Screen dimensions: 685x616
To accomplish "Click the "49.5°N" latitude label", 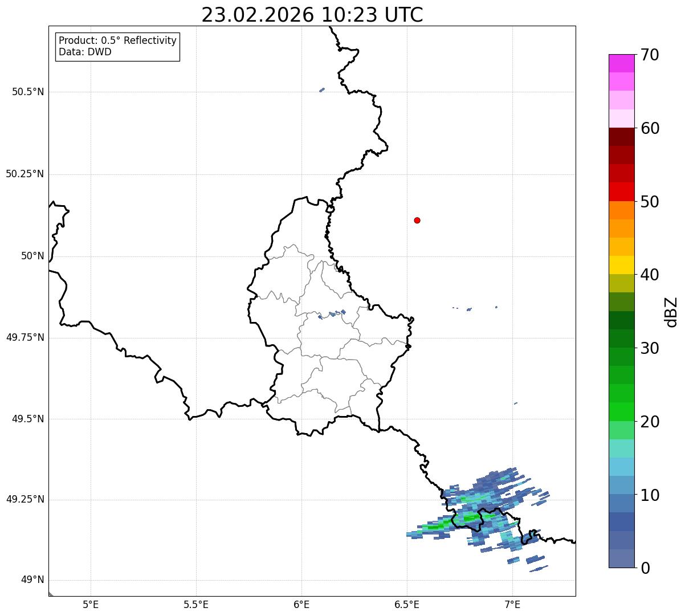I will pyautogui.click(x=28, y=419).
